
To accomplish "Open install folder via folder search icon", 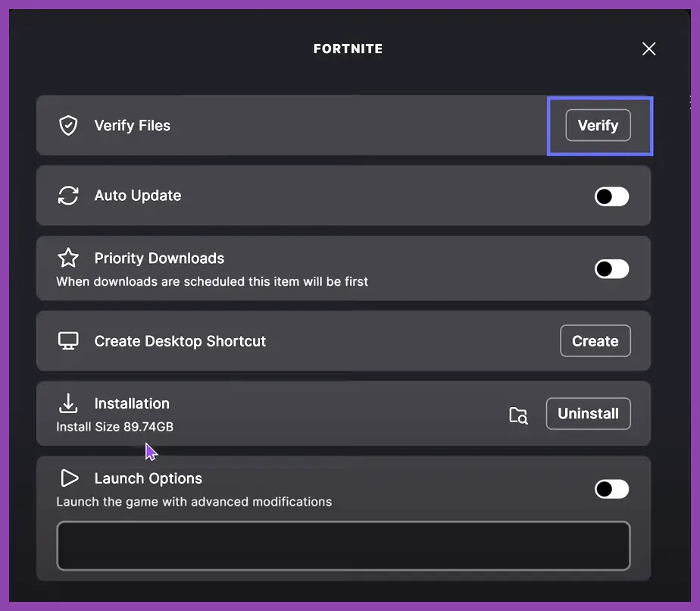I will [518, 415].
